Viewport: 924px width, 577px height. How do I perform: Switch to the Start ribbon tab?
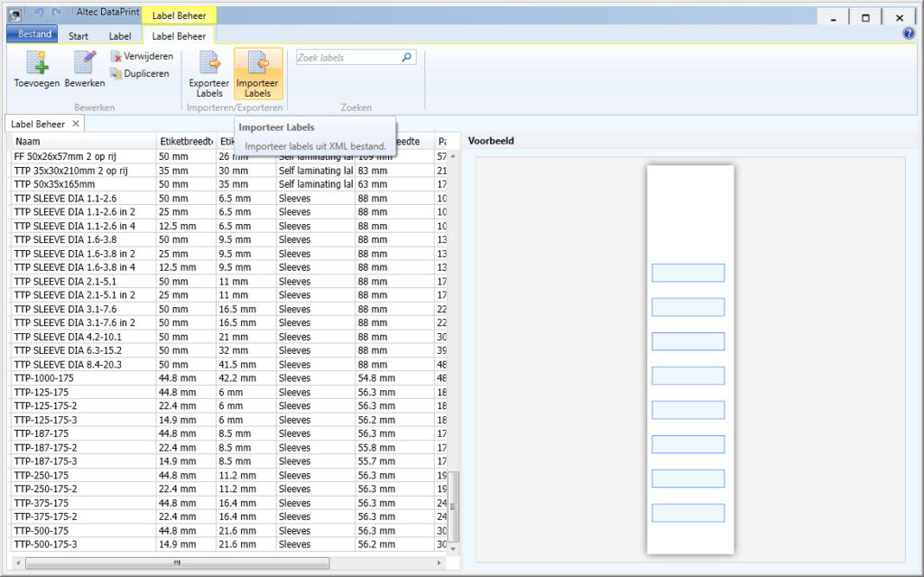pos(79,34)
